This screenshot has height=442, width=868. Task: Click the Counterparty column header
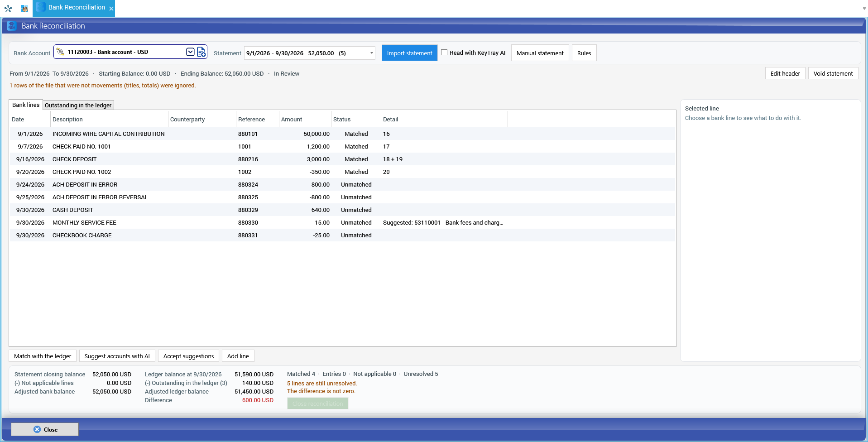coord(202,119)
